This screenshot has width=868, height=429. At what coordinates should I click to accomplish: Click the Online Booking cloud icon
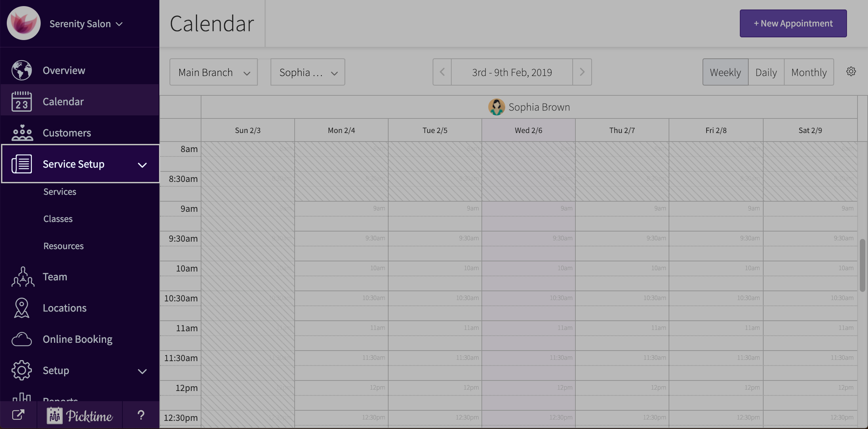click(22, 339)
